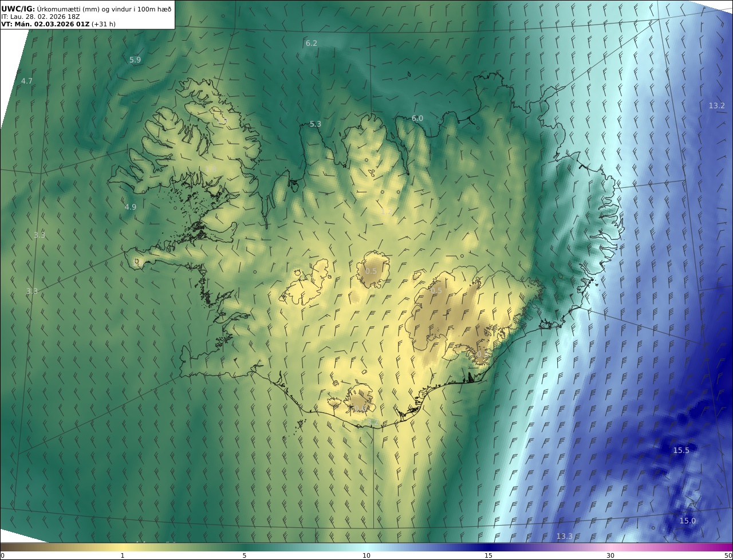
Task: Click the 13.3 value label
Action: (x=564, y=536)
